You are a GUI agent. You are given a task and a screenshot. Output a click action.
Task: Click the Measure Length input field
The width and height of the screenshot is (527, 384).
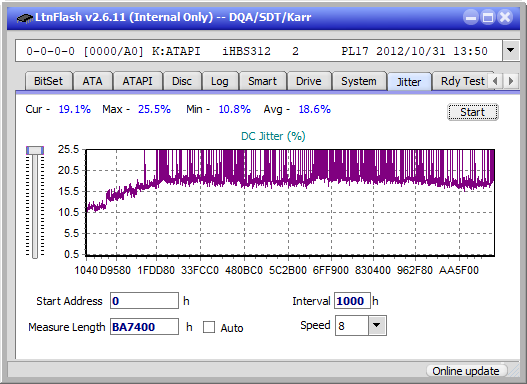[145, 327]
